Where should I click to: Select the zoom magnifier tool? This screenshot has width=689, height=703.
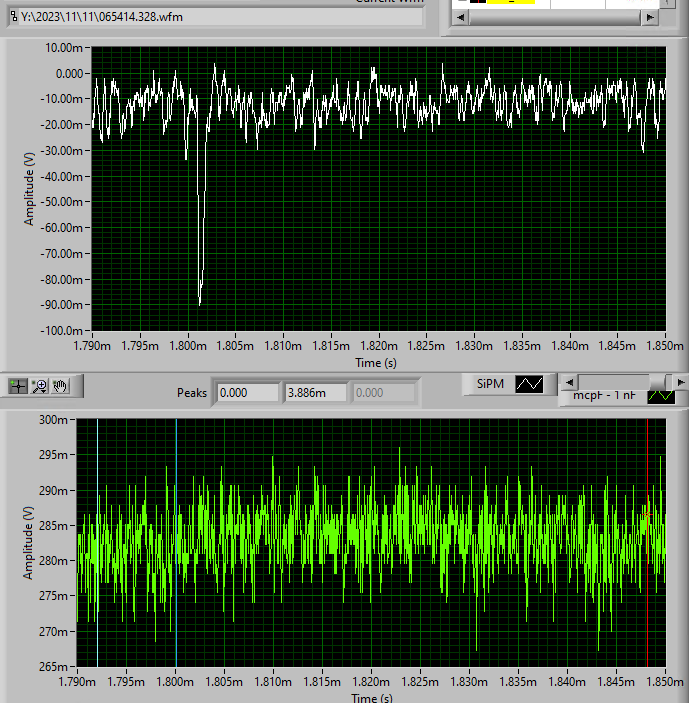point(40,385)
